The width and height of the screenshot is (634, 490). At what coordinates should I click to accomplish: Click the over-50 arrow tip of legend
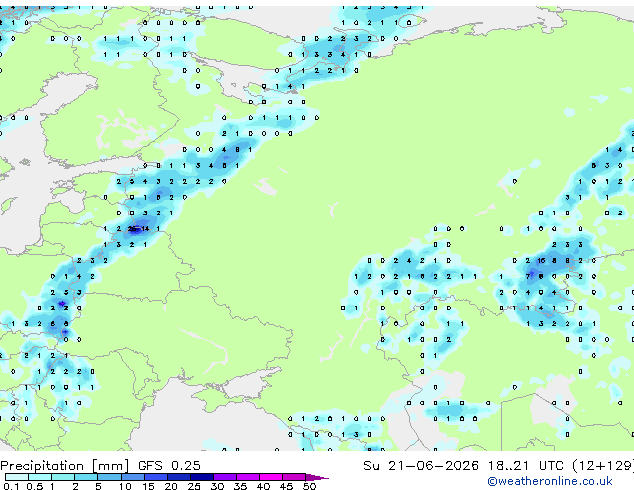coord(317,478)
